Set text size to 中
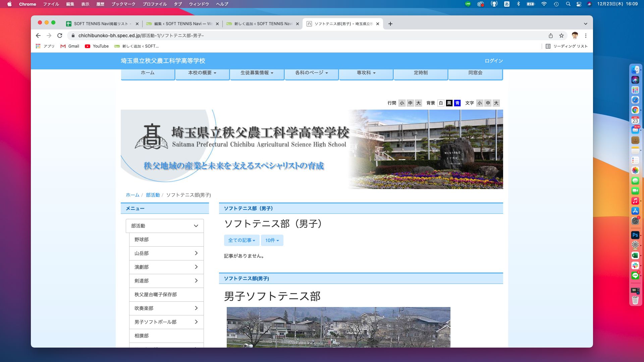Viewport: 644px width, 362px height. point(488,103)
